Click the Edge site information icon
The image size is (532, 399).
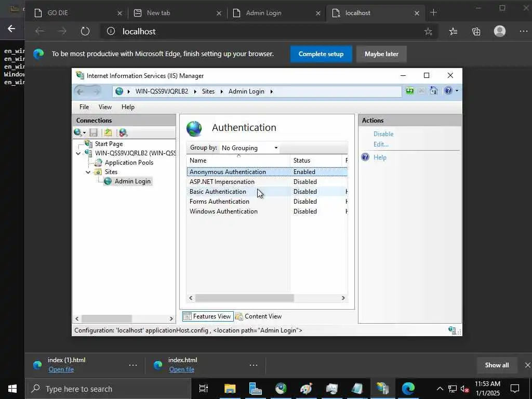pos(111,31)
